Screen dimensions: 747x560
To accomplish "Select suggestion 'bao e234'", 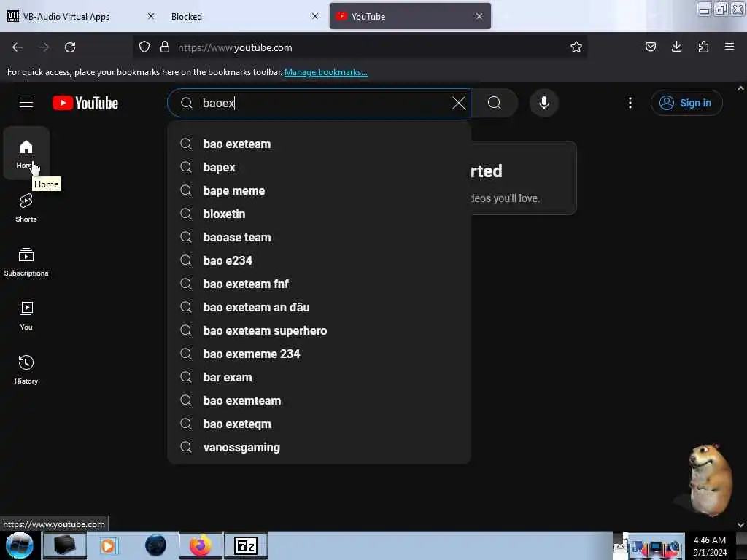I will tap(319, 260).
